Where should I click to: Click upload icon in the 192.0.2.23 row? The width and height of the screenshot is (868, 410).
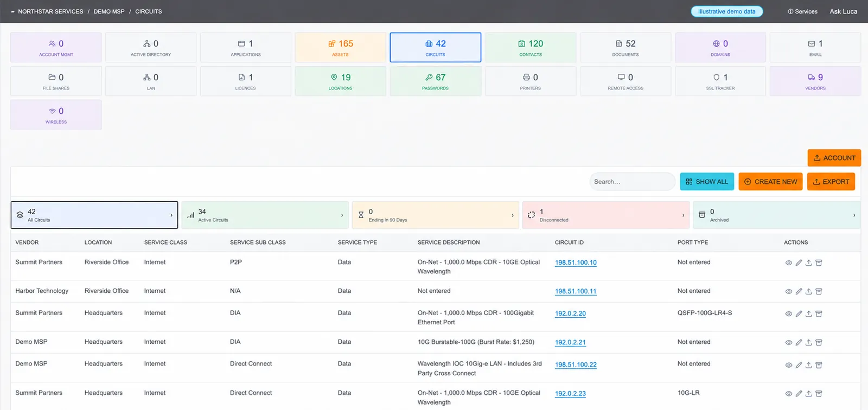(808, 394)
